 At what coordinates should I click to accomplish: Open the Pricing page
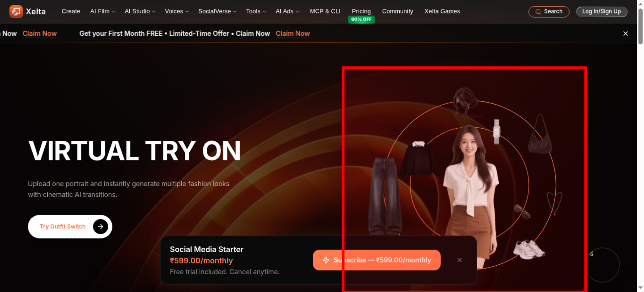(361, 11)
